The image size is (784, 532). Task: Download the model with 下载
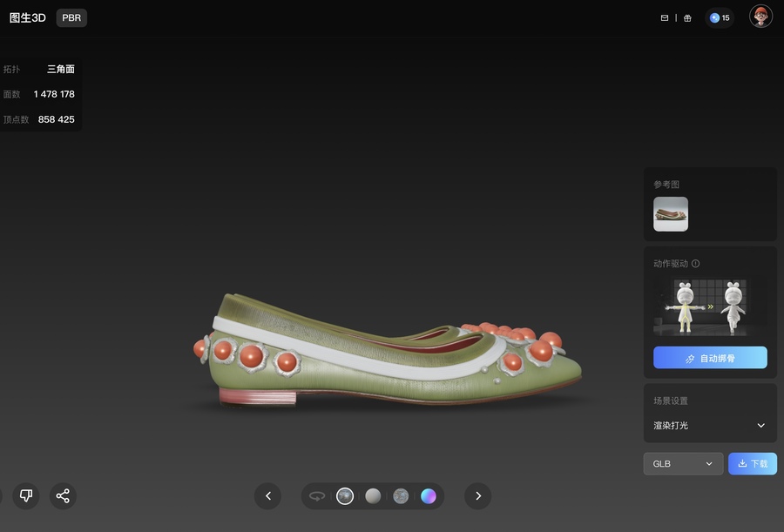(x=753, y=464)
